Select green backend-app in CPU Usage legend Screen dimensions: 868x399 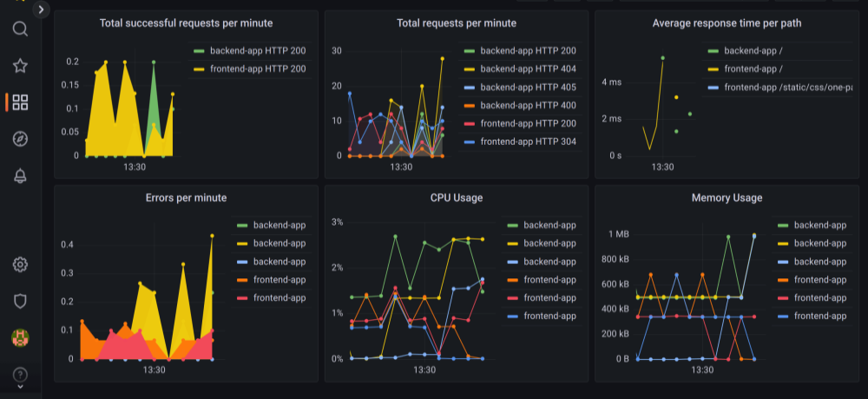coord(549,226)
